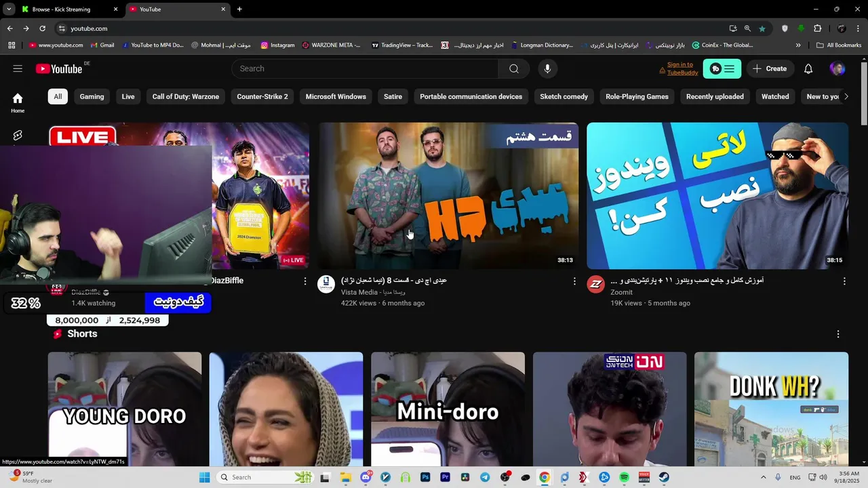Open volume control in system tray
The height and width of the screenshot is (488, 868).
tap(823, 477)
